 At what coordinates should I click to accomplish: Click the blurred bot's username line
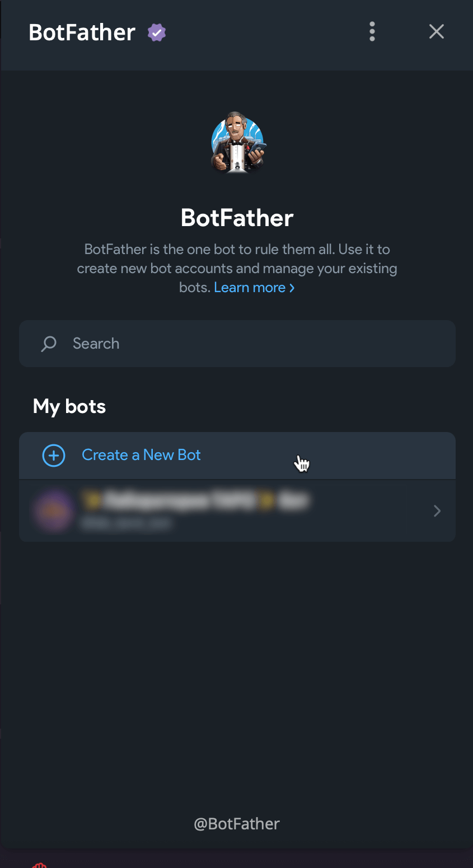126,524
